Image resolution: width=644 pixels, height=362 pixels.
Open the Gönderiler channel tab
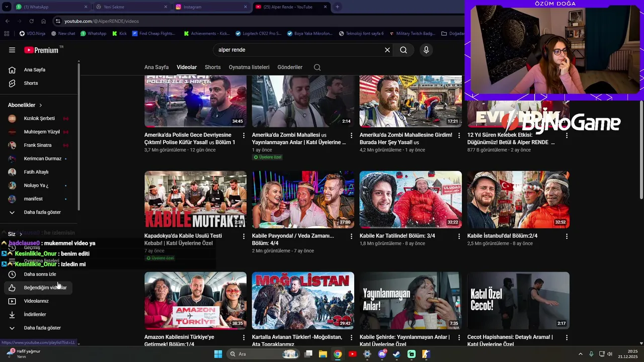click(x=290, y=67)
